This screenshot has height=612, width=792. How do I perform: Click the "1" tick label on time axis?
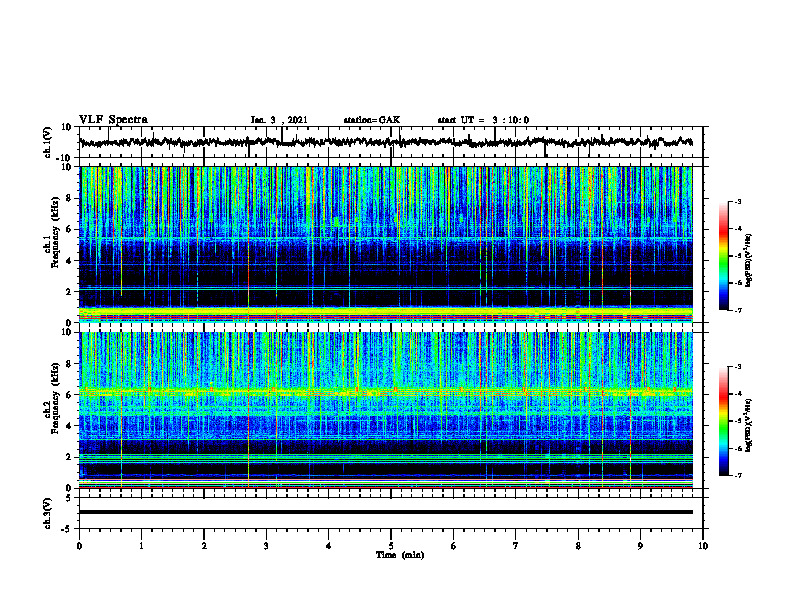point(141,546)
